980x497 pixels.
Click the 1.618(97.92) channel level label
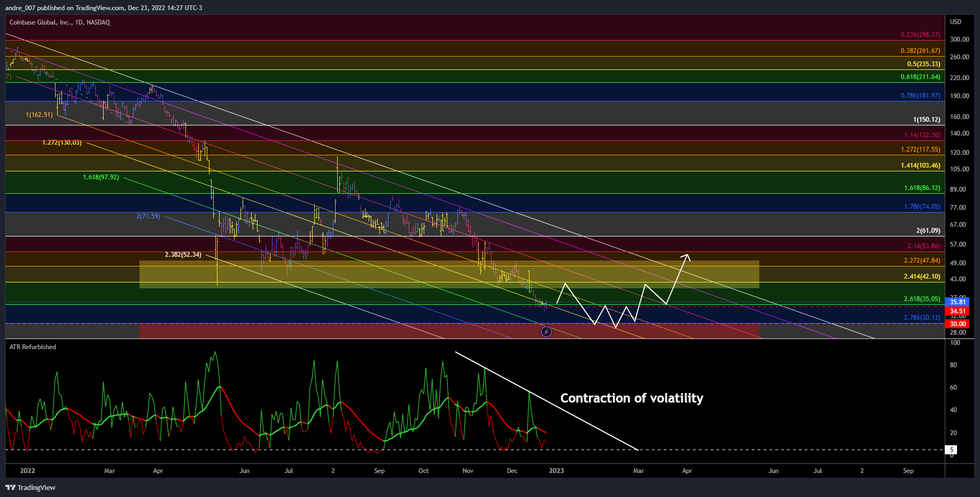(101, 177)
